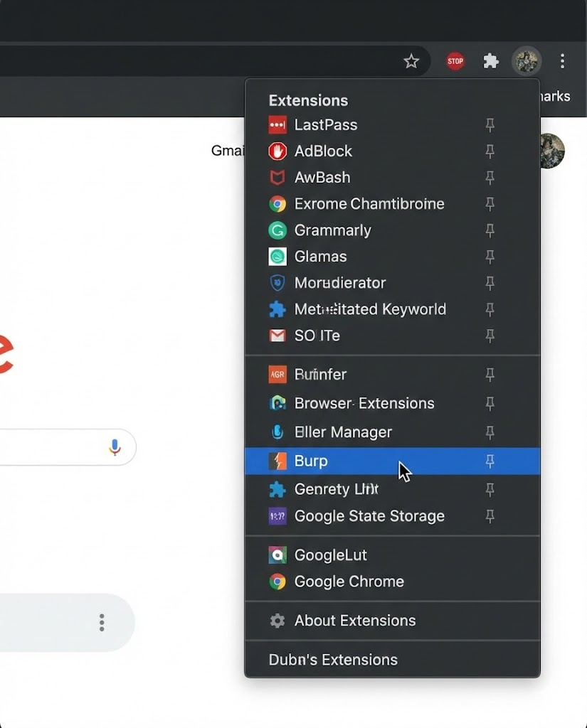Select the Browser Extensions entry
Viewport: 587px width, 728px height.
[364, 403]
